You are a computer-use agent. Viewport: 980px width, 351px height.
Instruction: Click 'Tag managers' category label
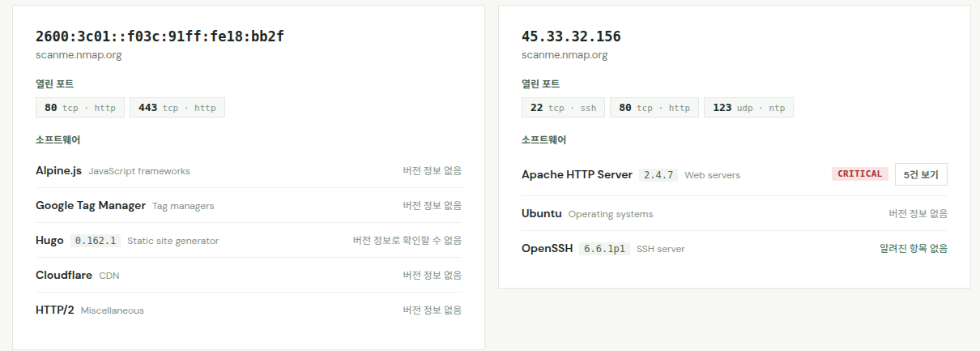[x=183, y=206]
